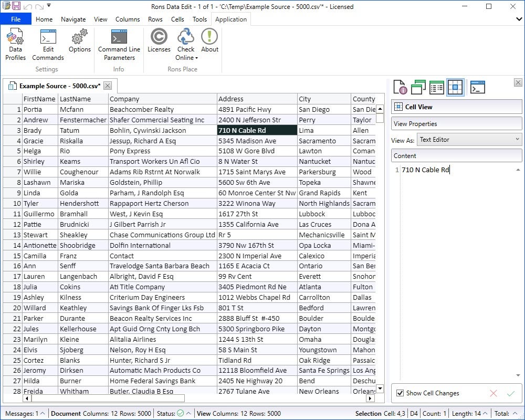This screenshot has width=525, height=420.
Task: Open the document info panel icon
Action: coord(400,87)
